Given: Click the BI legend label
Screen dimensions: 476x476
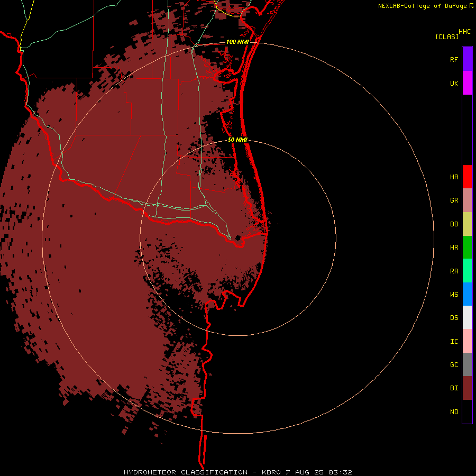Looking at the screenshot, I should point(454,388).
